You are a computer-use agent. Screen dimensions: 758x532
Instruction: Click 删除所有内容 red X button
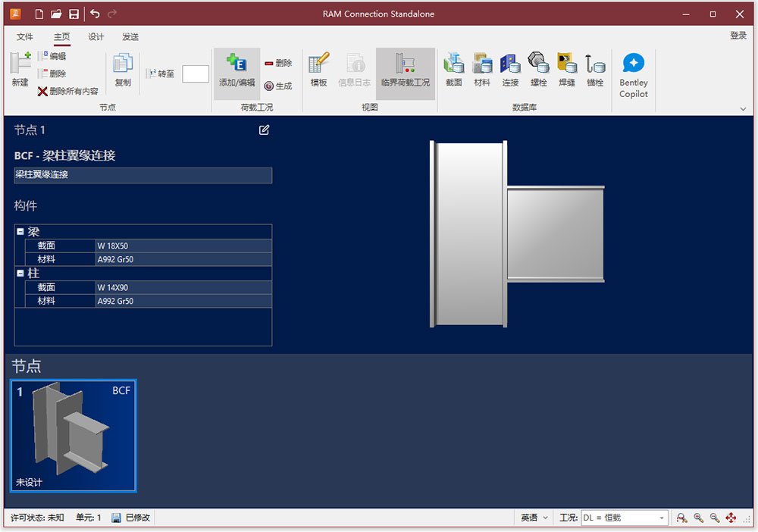[x=67, y=91]
